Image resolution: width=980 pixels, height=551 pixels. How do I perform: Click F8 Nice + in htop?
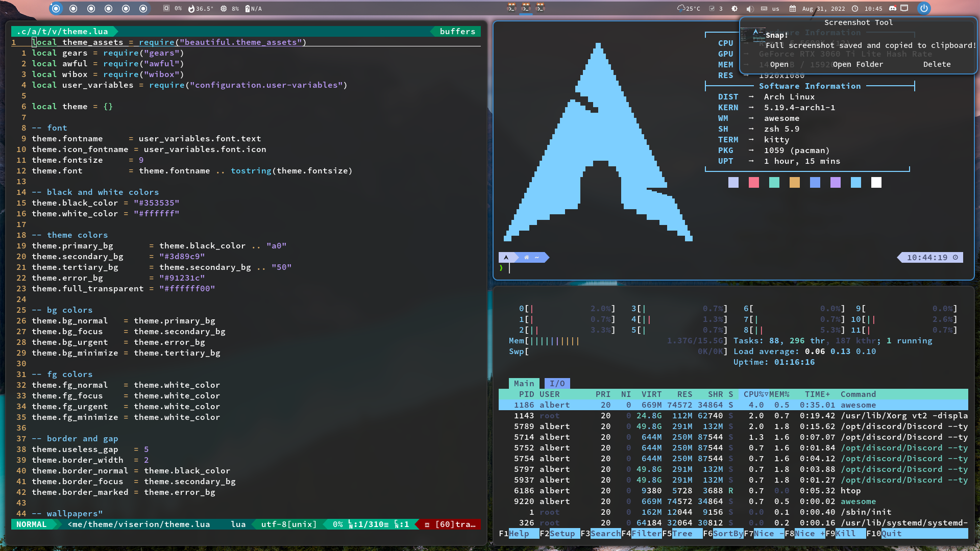point(804,533)
